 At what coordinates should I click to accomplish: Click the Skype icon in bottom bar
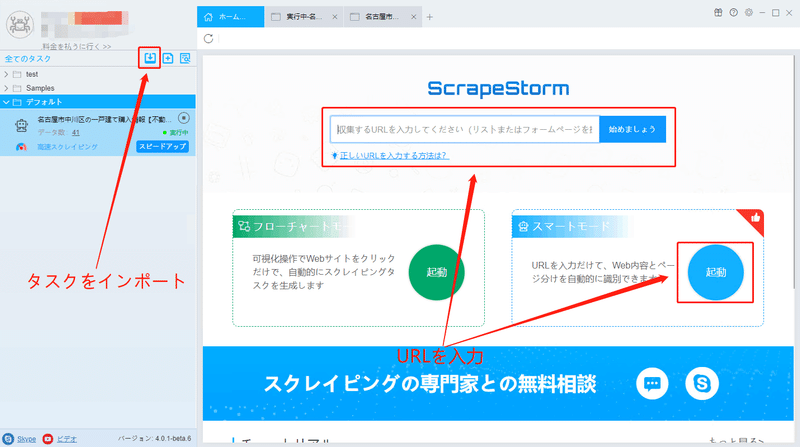(8, 439)
